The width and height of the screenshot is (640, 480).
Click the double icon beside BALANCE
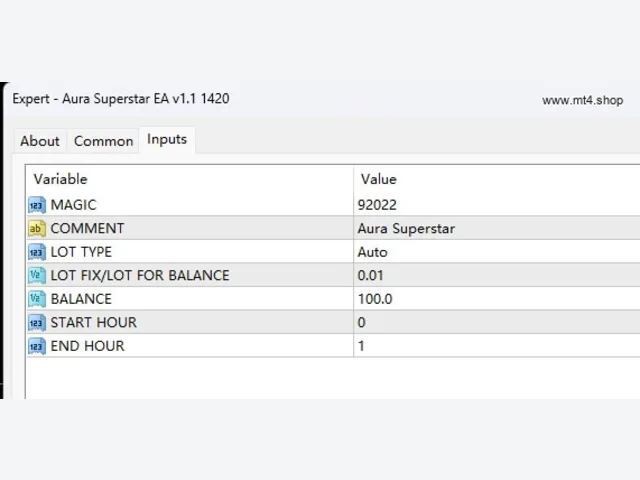point(37,299)
